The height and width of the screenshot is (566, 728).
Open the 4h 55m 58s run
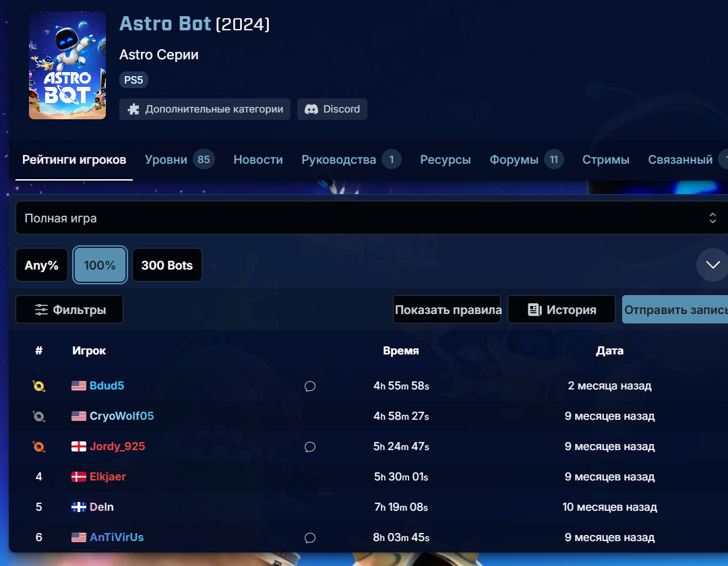coord(401,385)
